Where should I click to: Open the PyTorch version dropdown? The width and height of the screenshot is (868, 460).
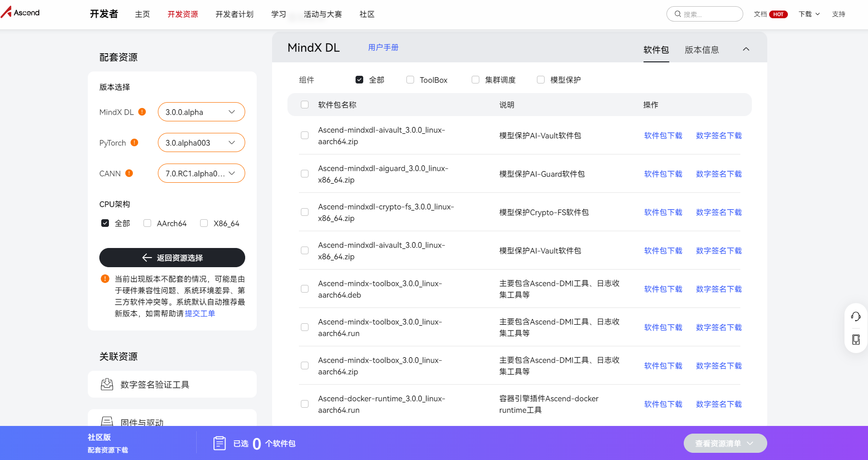coord(202,142)
